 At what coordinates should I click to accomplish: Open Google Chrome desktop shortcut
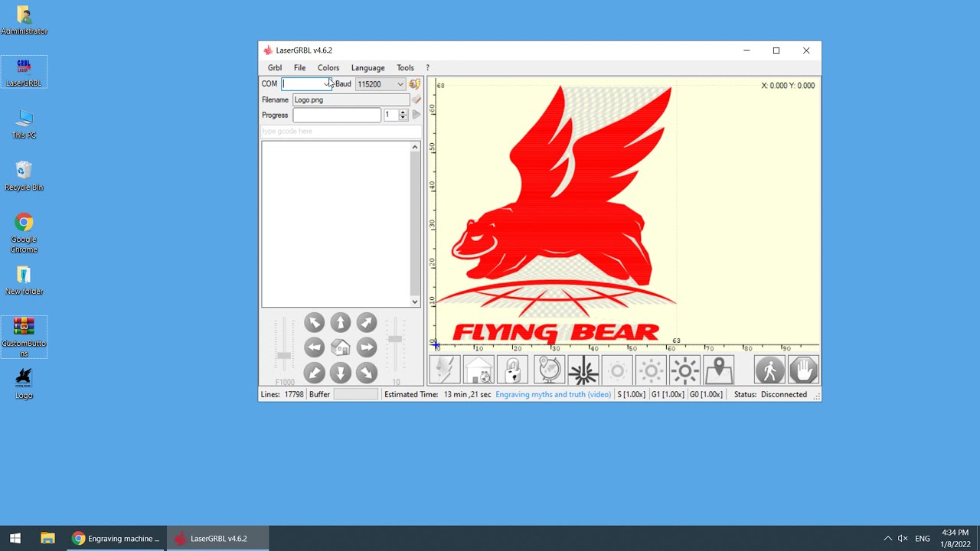coord(24,233)
